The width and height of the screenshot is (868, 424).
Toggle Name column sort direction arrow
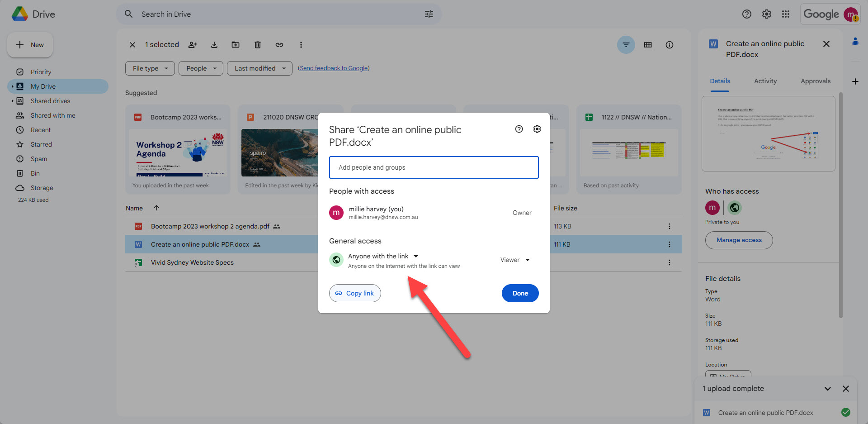(x=156, y=208)
